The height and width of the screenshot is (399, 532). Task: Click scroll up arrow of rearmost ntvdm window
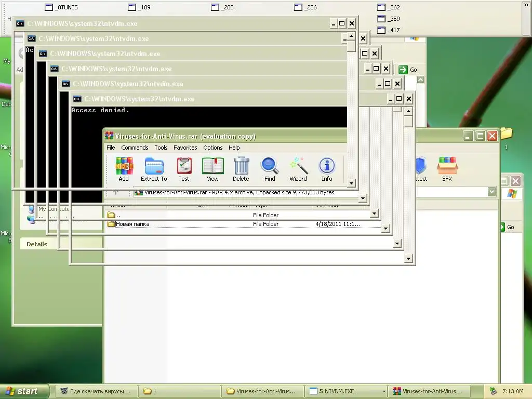352,36
